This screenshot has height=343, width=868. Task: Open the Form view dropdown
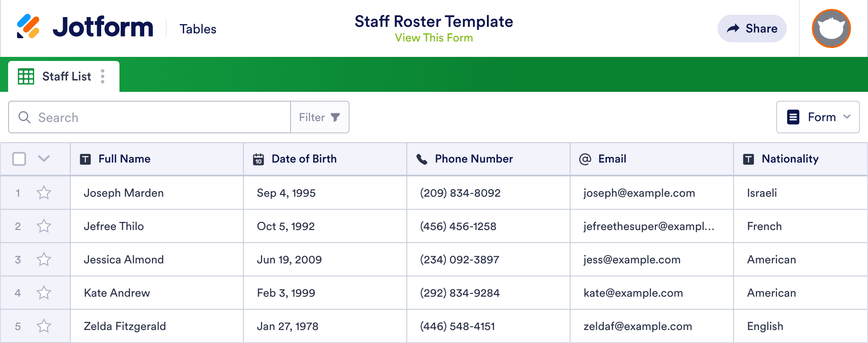click(818, 117)
